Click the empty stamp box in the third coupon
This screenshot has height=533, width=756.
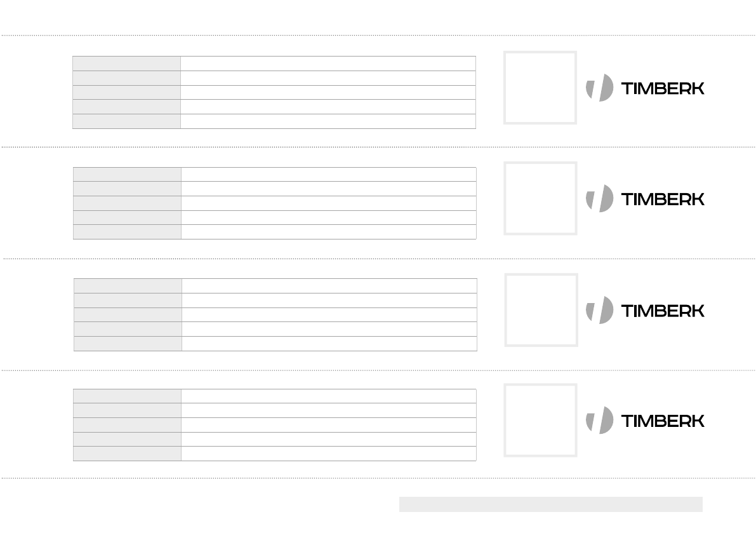click(x=541, y=310)
